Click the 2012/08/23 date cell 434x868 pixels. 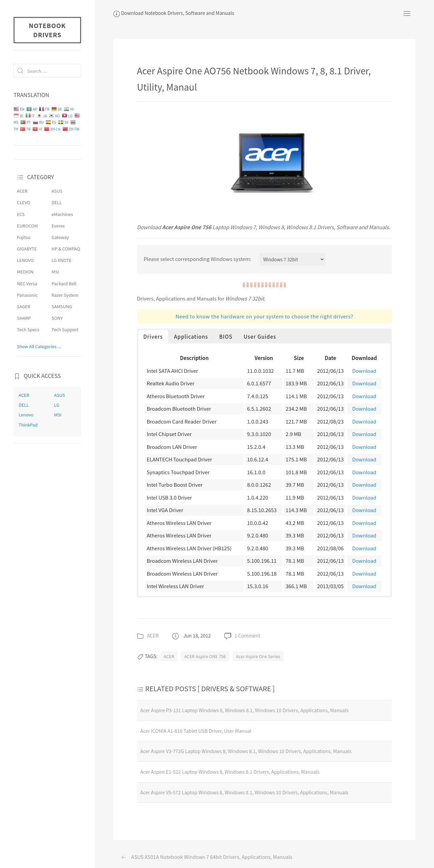point(330,421)
